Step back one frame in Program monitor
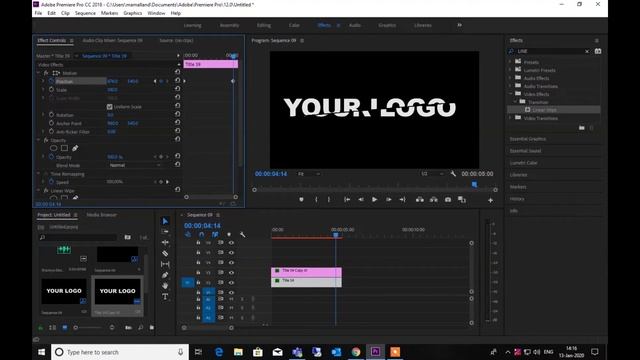 pos(361,200)
